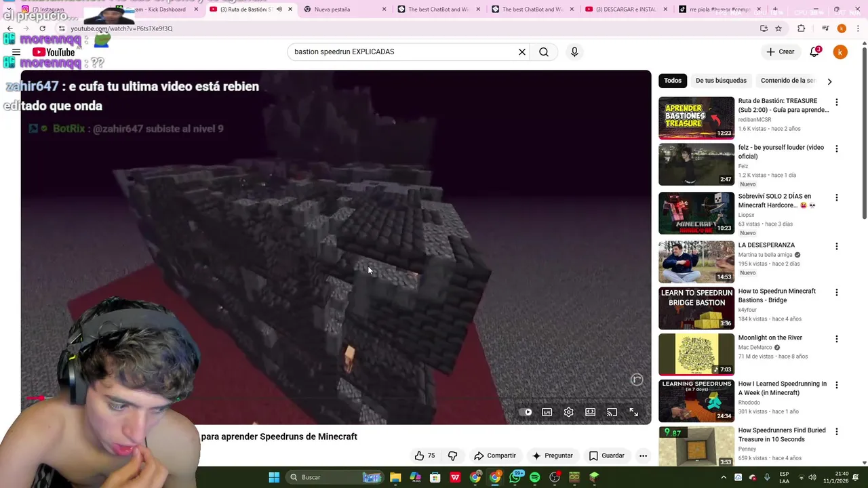Open options for LA DESESPERANZA video
868x488 pixels.
(x=836, y=246)
